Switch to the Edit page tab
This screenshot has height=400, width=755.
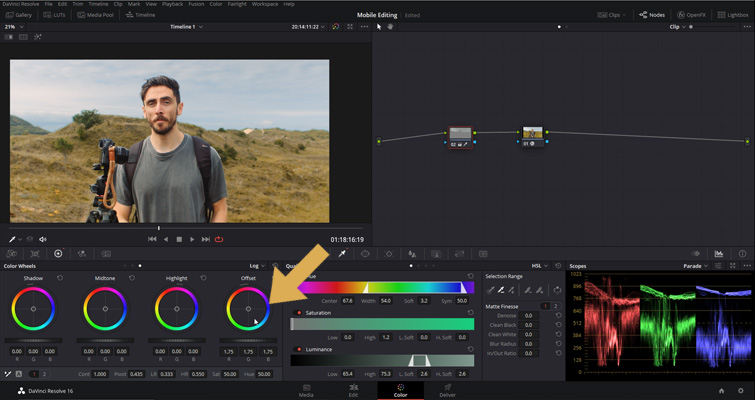pos(353,390)
